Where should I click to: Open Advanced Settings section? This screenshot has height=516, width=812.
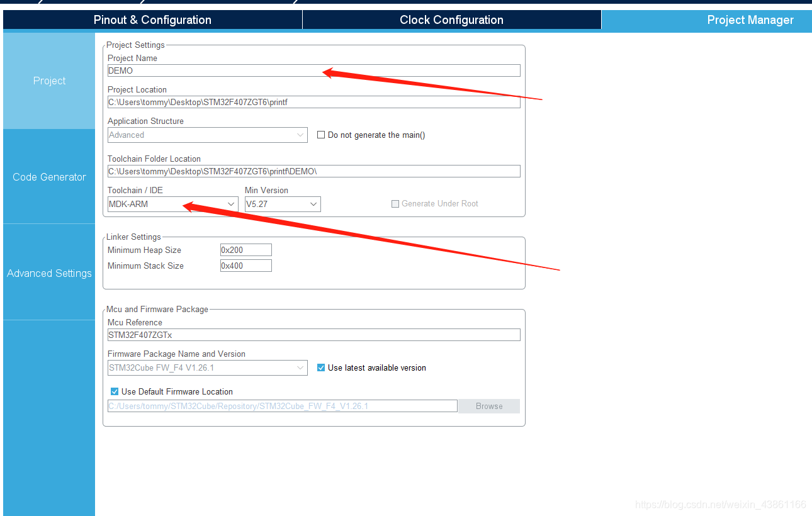[49, 273]
